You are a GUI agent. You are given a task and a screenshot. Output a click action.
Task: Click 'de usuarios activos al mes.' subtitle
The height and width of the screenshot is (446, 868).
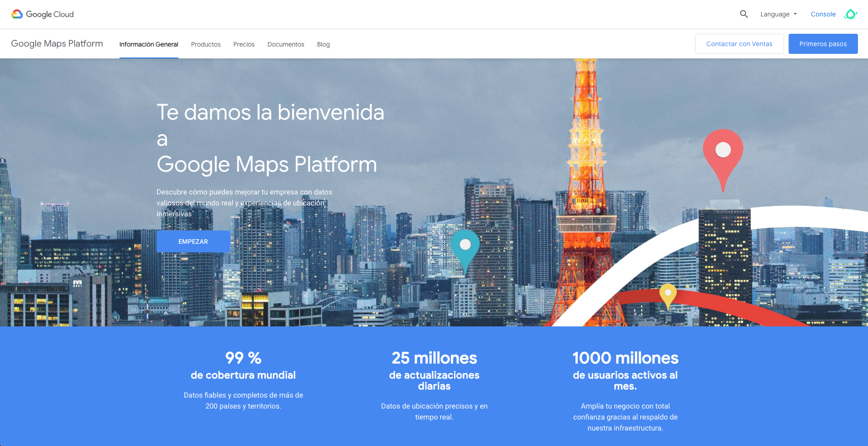click(625, 381)
